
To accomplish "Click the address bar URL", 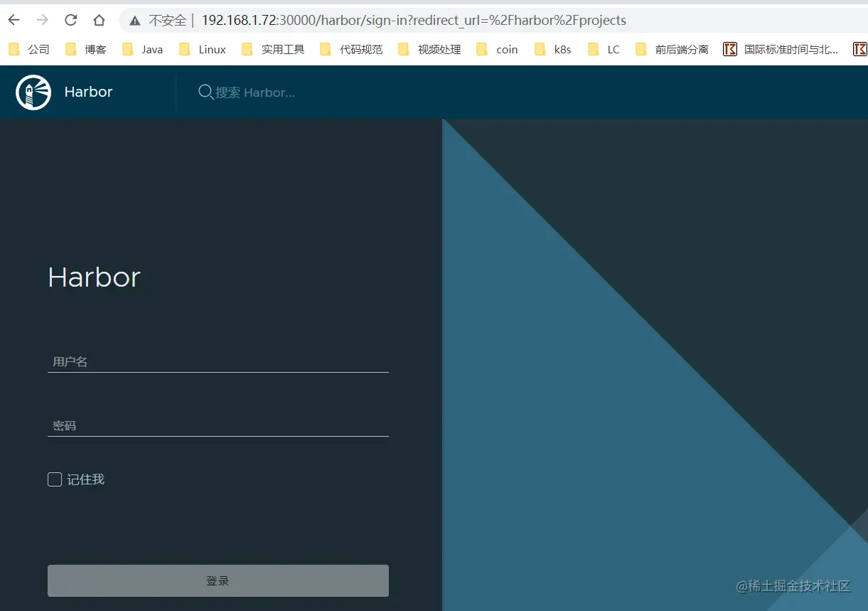I will (414, 21).
